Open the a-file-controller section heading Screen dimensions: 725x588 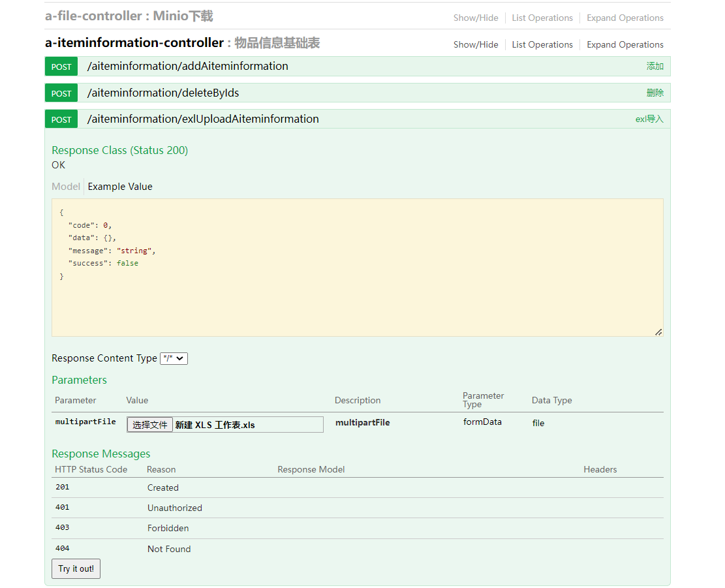point(129,16)
